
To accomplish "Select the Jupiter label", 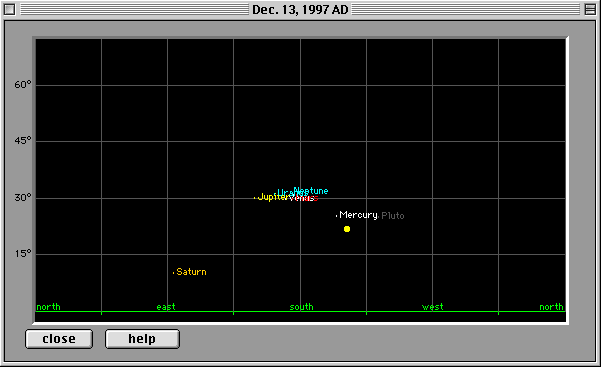I will click(273, 197).
